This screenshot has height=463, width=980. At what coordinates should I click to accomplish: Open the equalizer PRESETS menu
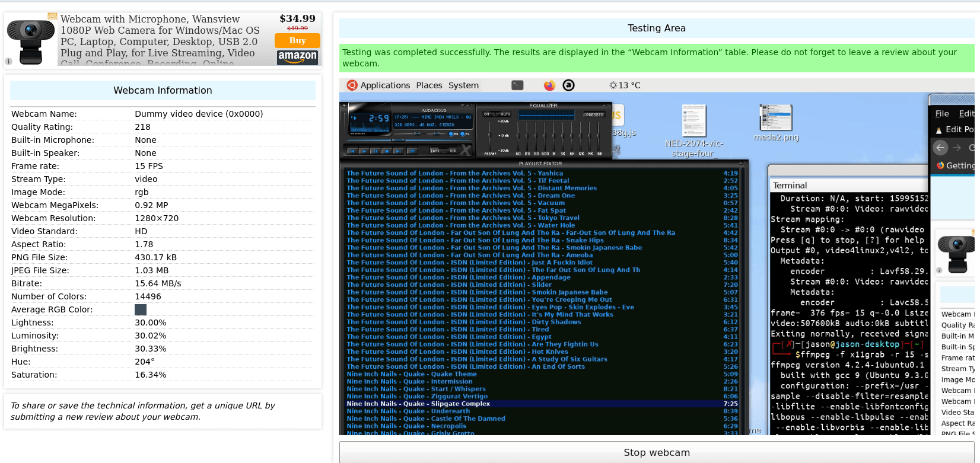click(x=593, y=114)
